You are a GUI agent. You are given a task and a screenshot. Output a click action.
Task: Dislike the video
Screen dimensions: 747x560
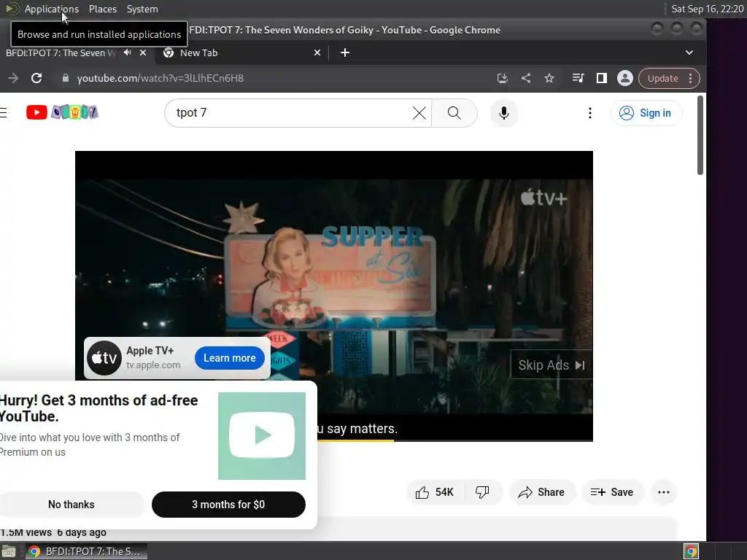coord(482,492)
